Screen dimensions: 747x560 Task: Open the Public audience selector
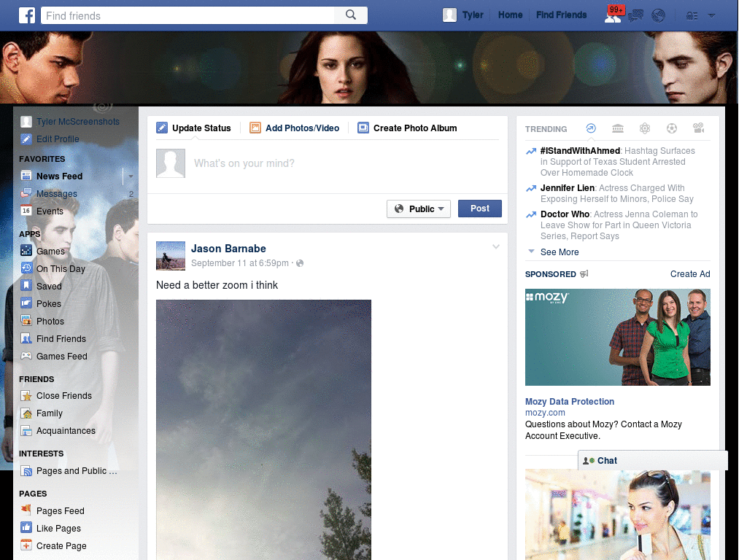pos(418,209)
